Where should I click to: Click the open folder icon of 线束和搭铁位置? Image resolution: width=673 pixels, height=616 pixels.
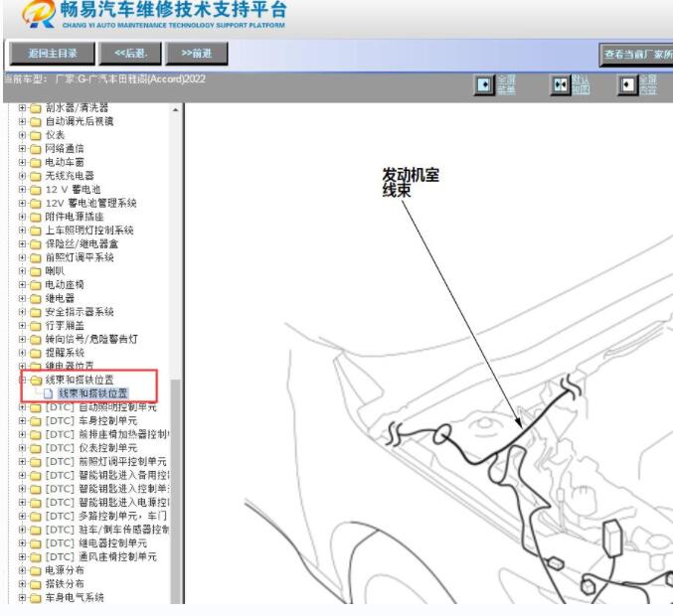35,381
